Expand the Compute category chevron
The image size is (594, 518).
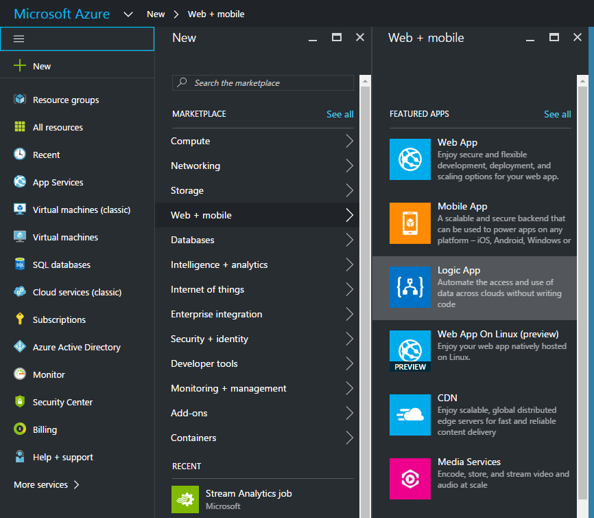click(x=349, y=141)
